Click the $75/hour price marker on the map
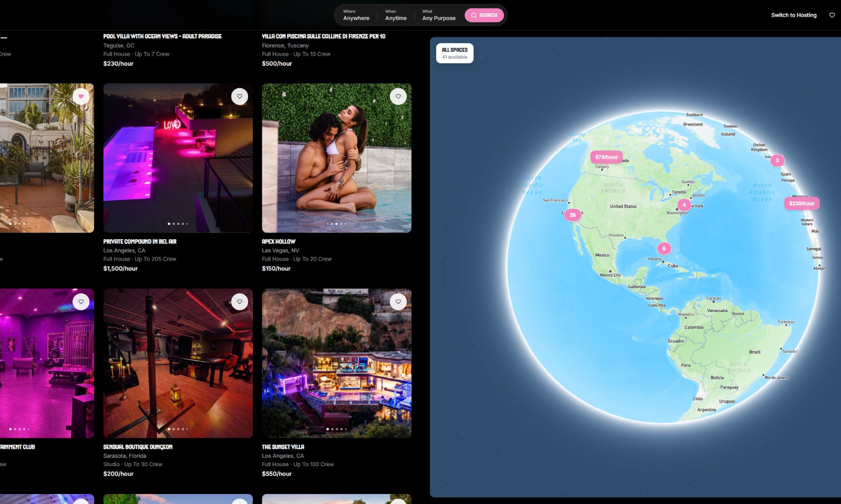The image size is (841, 504). pyautogui.click(x=608, y=157)
